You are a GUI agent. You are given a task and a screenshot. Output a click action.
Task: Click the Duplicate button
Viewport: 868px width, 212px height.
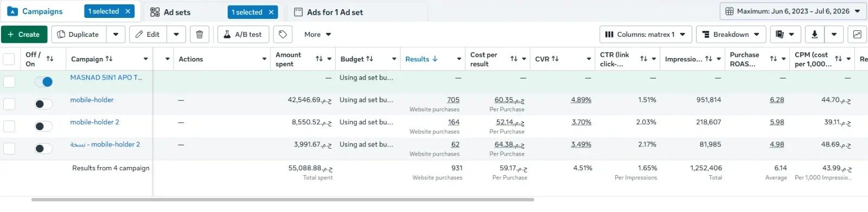pos(79,34)
